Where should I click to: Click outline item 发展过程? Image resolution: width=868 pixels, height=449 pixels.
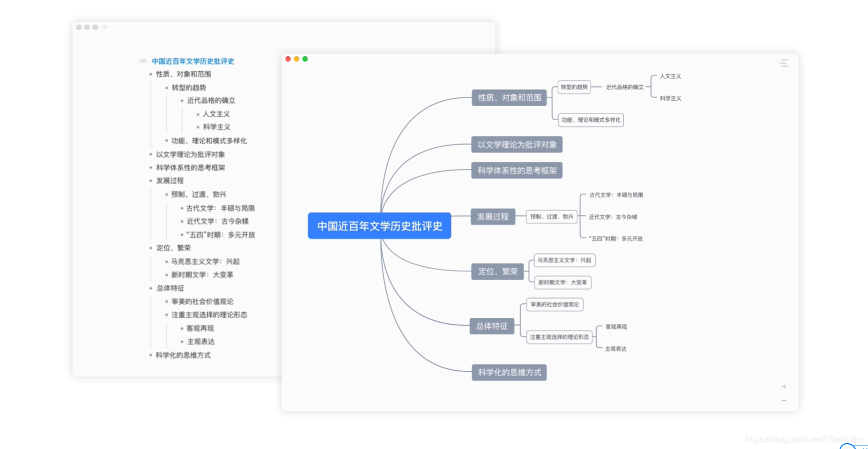click(170, 181)
